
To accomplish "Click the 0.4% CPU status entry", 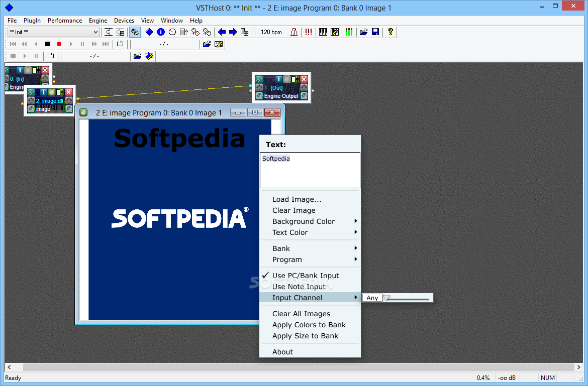I will pos(483,378).
